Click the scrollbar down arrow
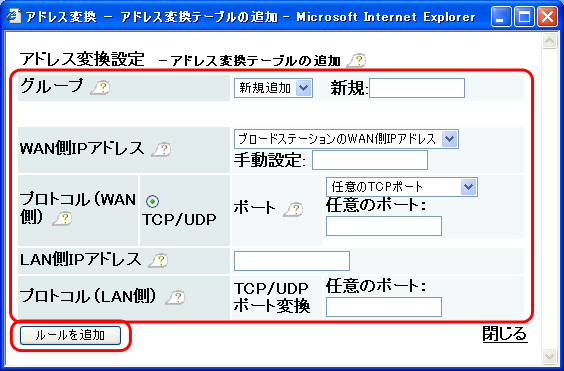Screen dimensions: 564x371 [x=549, y=356]
